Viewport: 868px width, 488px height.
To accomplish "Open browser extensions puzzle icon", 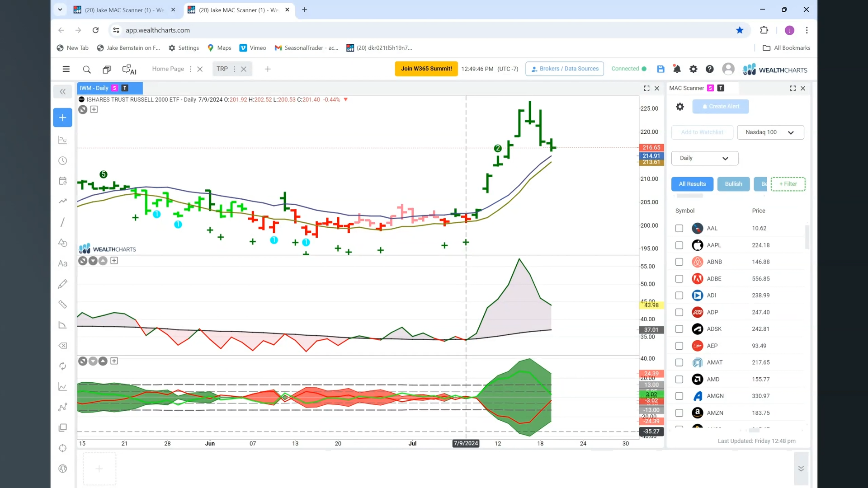I will pos(764,30).
